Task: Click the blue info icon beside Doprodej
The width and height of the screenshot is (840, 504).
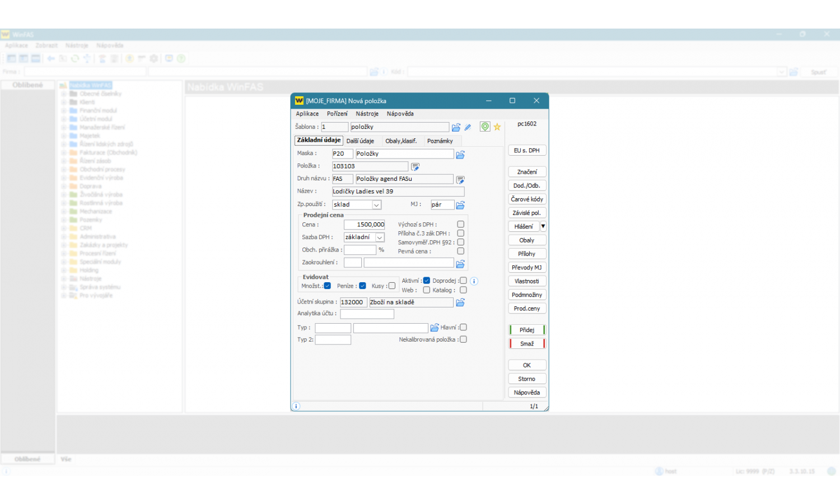Action: [474, 281]
